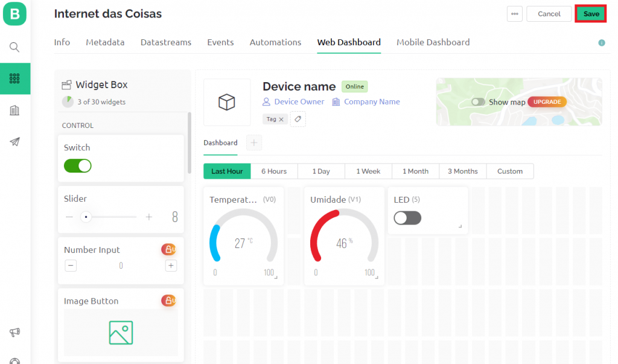Click the Online status badge
The height and width of the screenshot is (364, 618).
coord(355,86)
